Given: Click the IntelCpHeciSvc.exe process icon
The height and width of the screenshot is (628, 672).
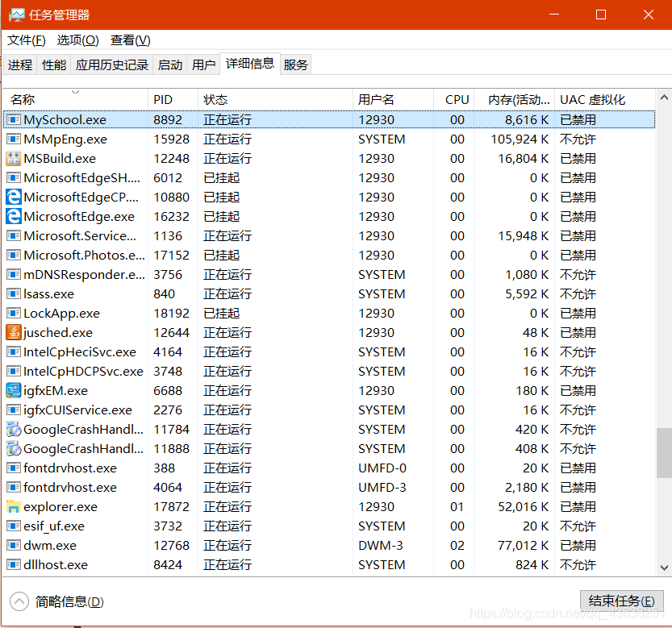Looking at the screenshot, I should pos(13,351).
